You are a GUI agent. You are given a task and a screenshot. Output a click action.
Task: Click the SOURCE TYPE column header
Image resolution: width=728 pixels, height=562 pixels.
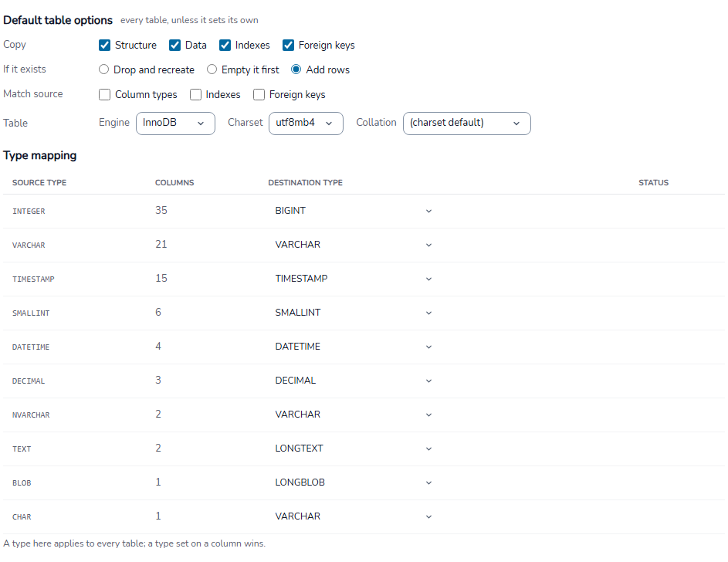pos(39,183)
